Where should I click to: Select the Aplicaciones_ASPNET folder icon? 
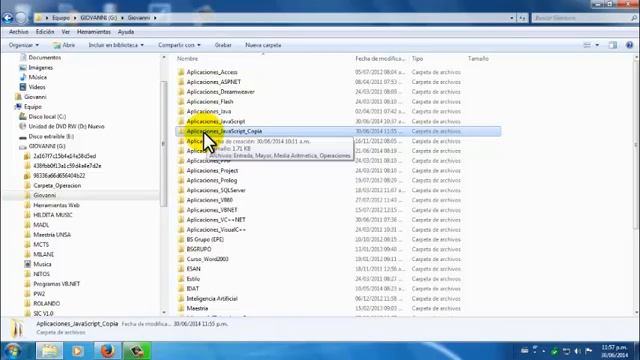181,82
